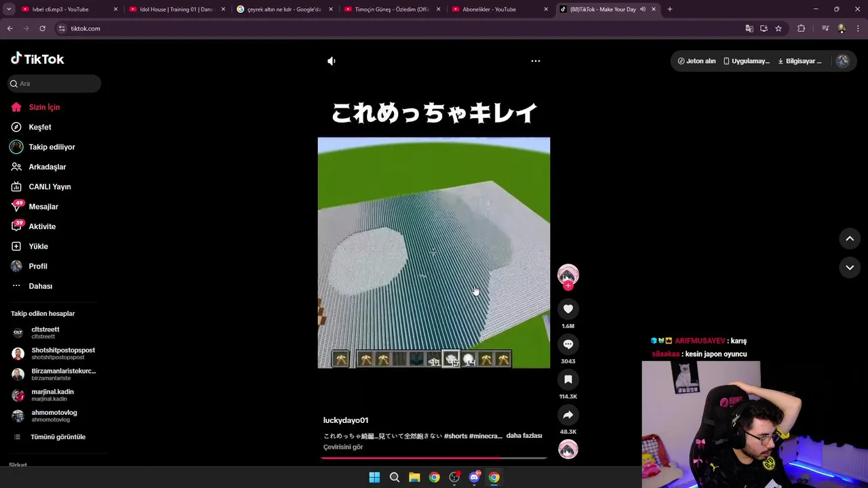Switch to çeyrek altın ne kdr tab
This screenshot has height=488, width=868.
click(x=284, y=9)
